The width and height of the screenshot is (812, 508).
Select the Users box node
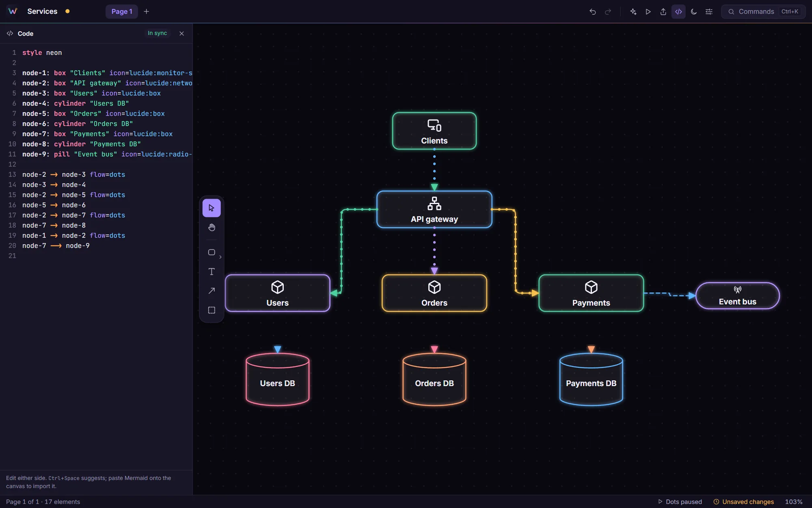(278, 293)
